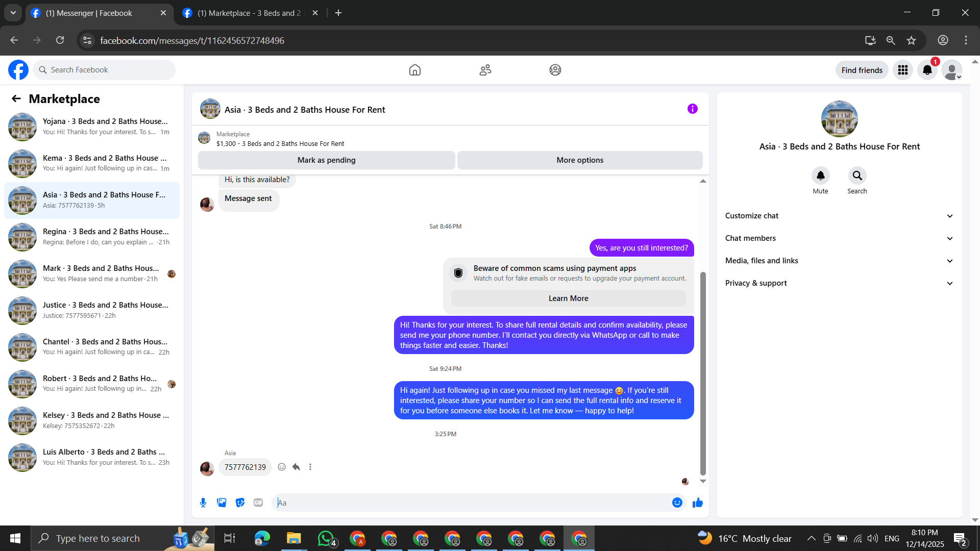Open conversation information purple icon

tap(692, 109)
